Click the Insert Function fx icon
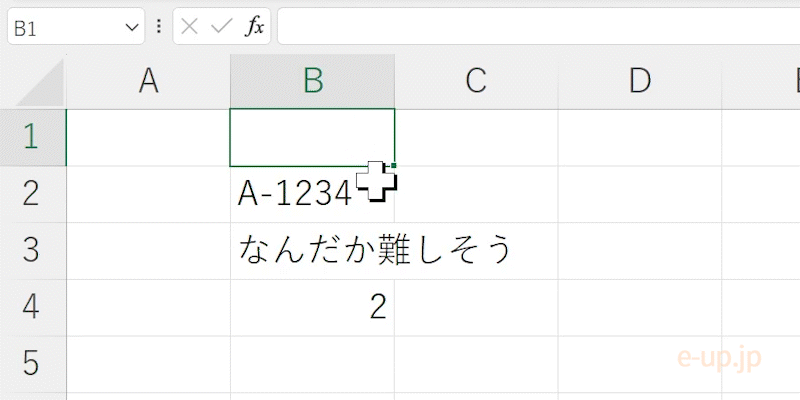800x400 pixels. pos(254,27)
